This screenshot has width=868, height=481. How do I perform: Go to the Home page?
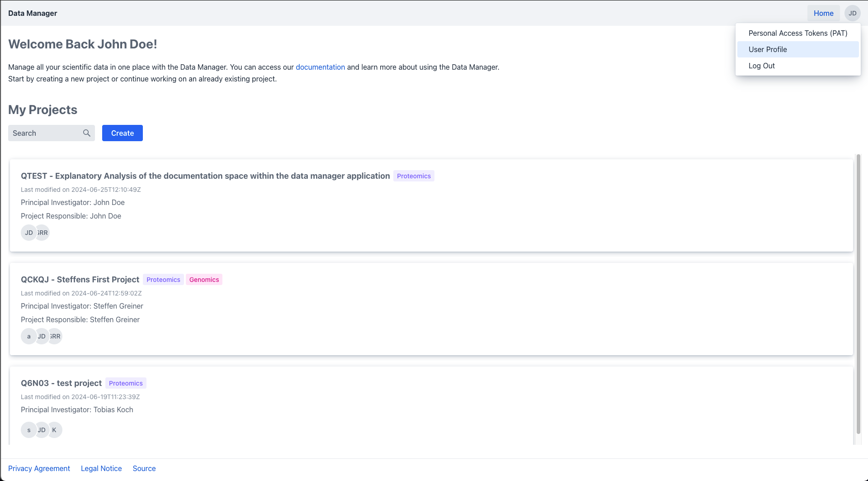coord(823,13)
